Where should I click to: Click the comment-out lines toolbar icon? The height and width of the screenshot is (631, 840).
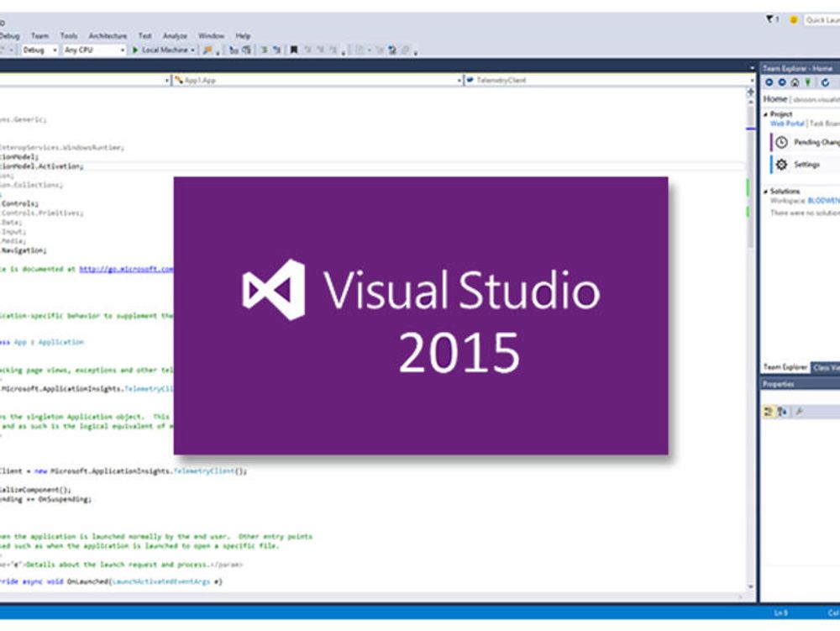264,50
